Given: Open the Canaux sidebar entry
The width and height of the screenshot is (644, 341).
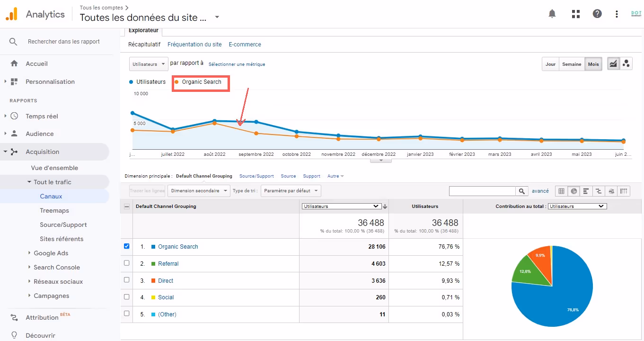Looking at the screenshot, I should pos(51,196).
